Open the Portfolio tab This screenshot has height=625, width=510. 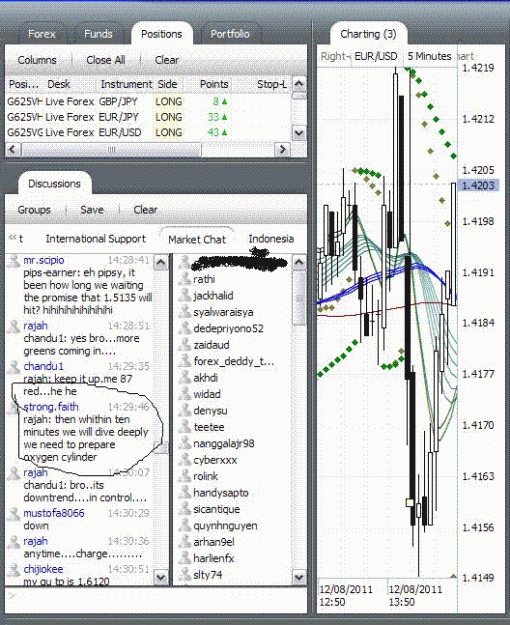230,34
